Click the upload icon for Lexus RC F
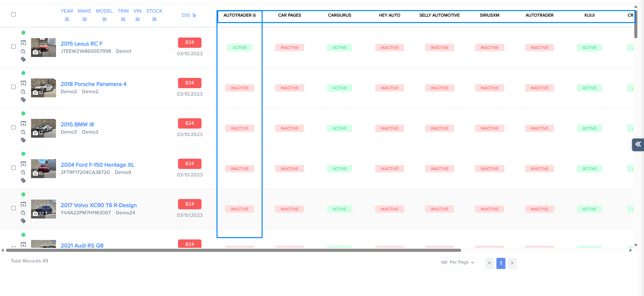Image resolution: width=644 pixels, height=296 pixels. [23, 43]
